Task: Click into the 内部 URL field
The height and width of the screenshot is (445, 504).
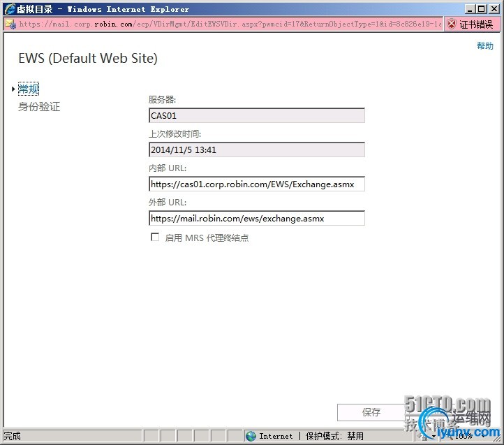Action: coord(257,184)
